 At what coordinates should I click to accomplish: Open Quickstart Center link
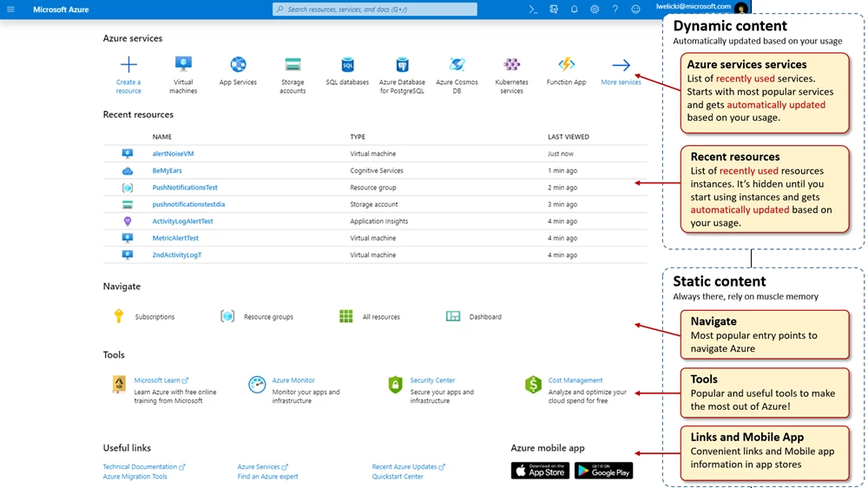point(398,477)
